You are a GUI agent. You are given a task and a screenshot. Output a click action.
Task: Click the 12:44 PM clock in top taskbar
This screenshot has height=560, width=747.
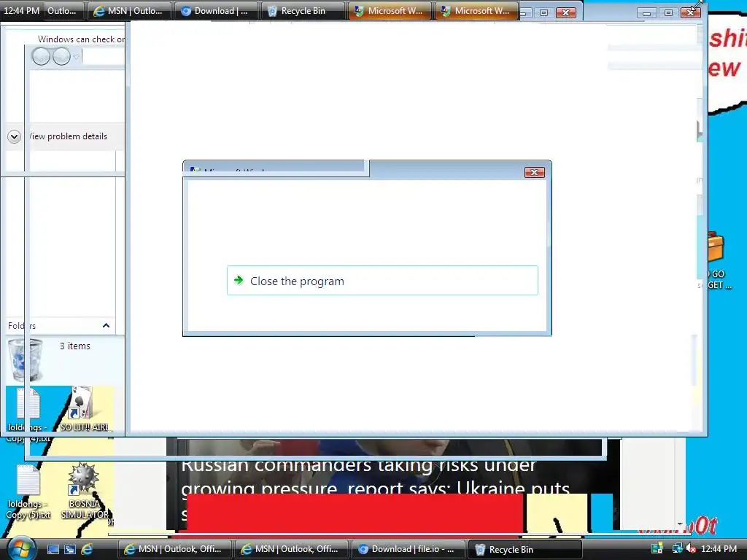click(x=21, y=10)
